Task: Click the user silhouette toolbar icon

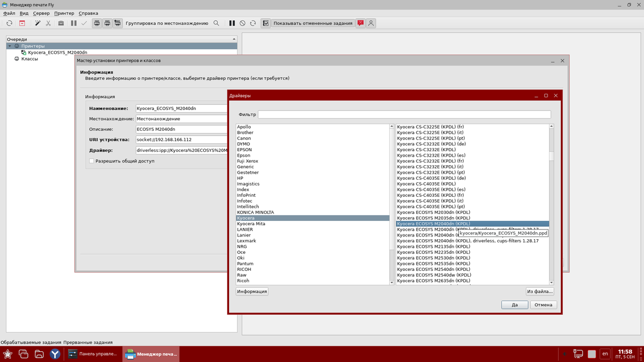Action: coord(371,23)
